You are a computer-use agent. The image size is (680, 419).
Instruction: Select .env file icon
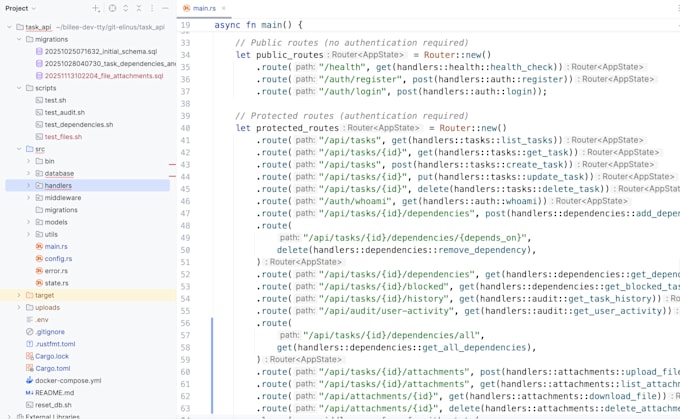29,320
